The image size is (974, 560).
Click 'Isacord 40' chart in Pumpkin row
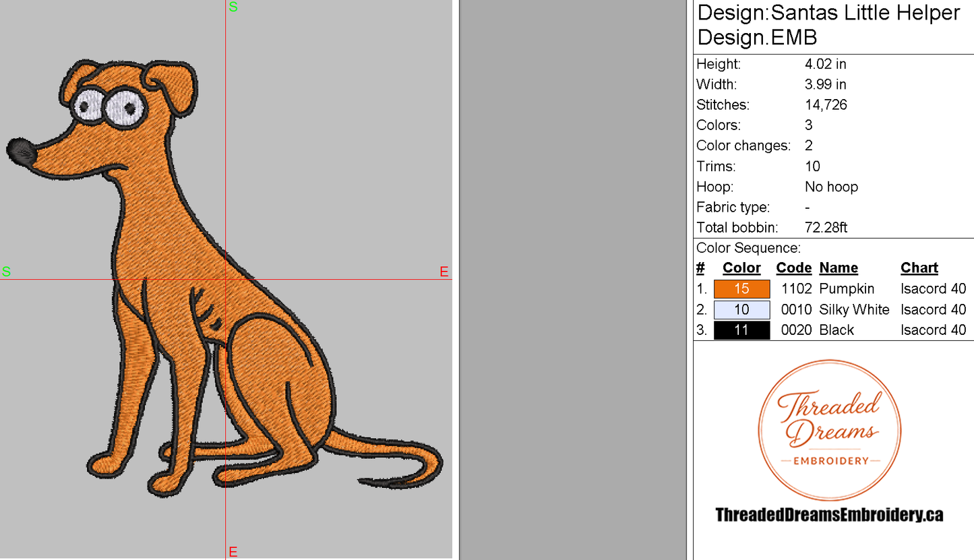(934, 289)
